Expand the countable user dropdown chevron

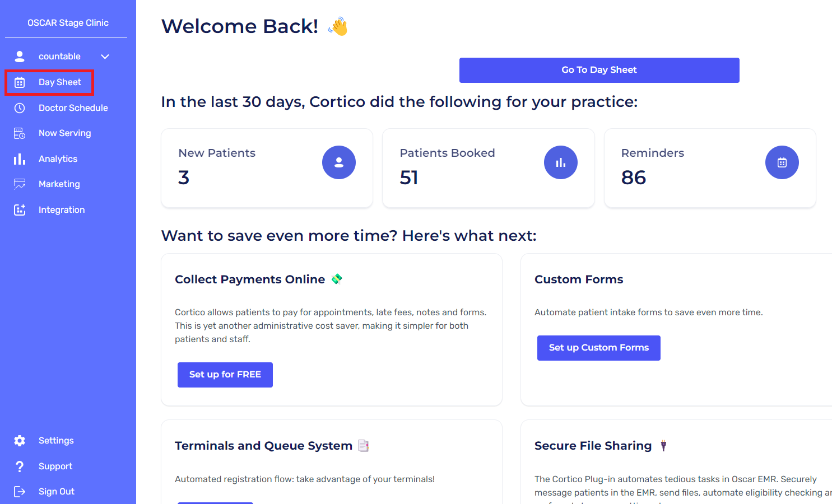[x=105, y=57]
